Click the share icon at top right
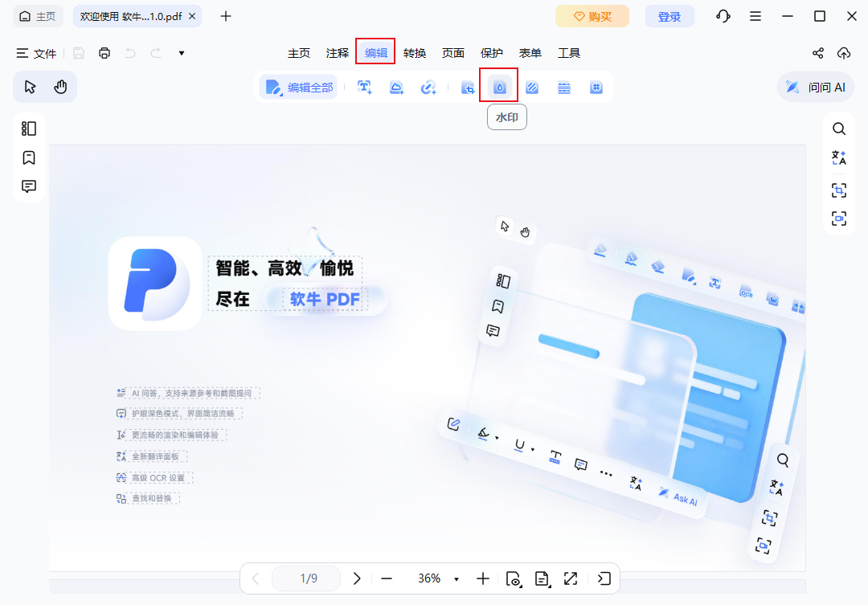Image resolution: width=868 pixels, height=605 pixels. coord(817,53)
